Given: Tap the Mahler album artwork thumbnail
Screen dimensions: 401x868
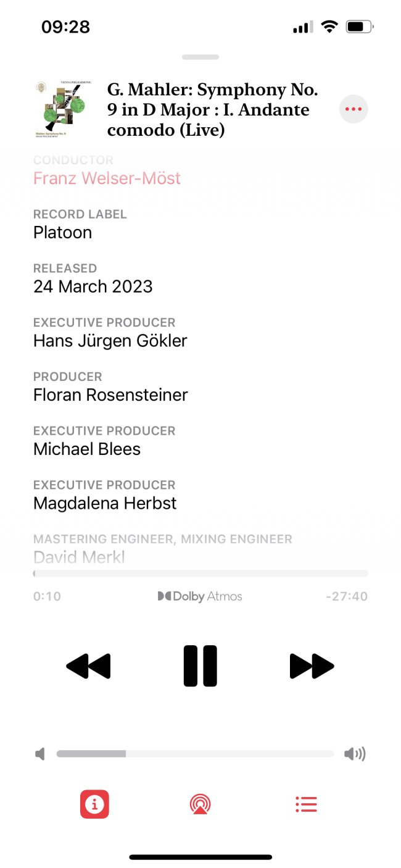Looking at the screenshot, I should 62,109.
